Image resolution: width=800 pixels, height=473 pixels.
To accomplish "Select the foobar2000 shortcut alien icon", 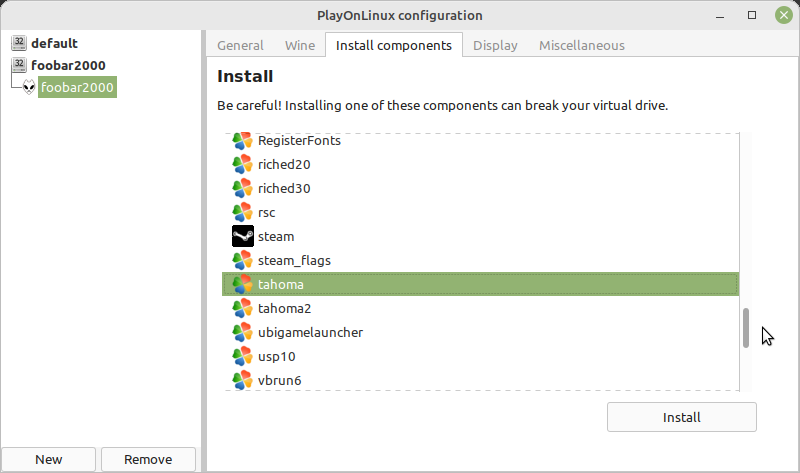I will coord(29,87).
